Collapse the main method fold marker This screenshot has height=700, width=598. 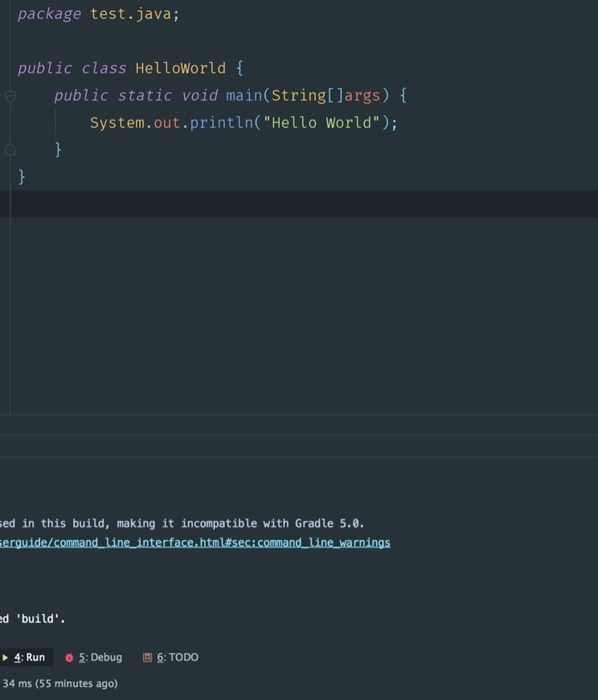coord(10,96)
